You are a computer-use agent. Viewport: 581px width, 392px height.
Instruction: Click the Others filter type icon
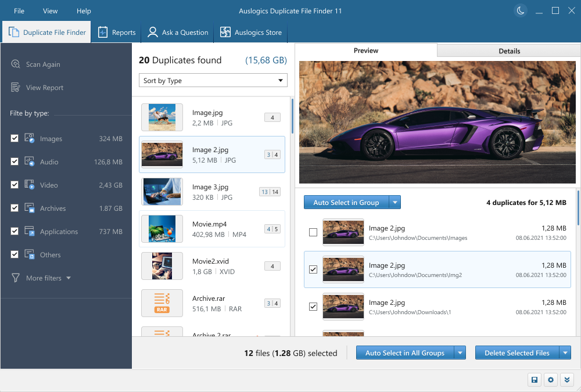[29, 254]
